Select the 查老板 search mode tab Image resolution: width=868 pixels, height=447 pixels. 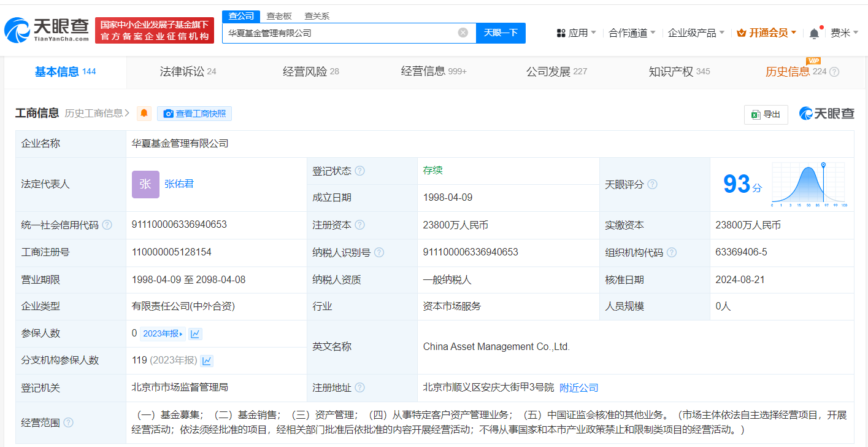coord(278,16)
